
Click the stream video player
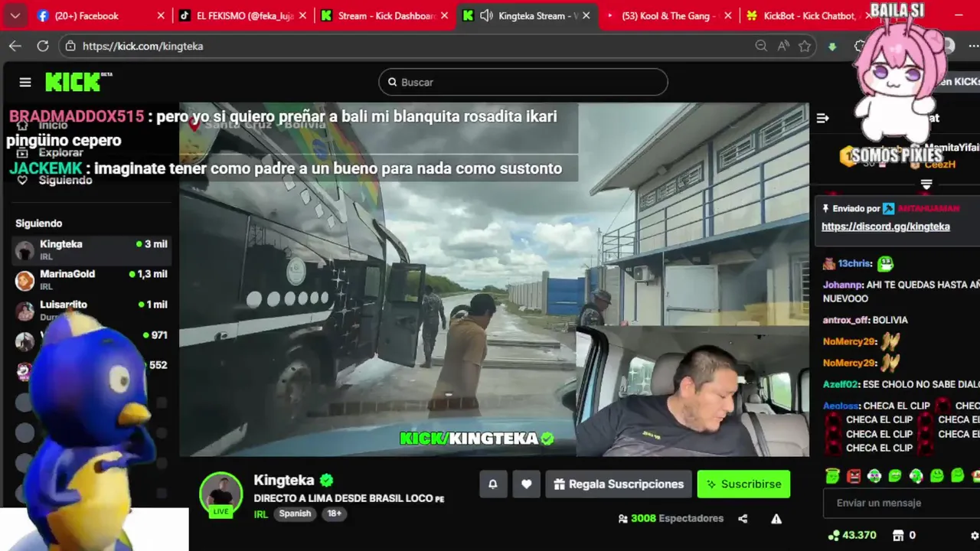tap(494, 279)
